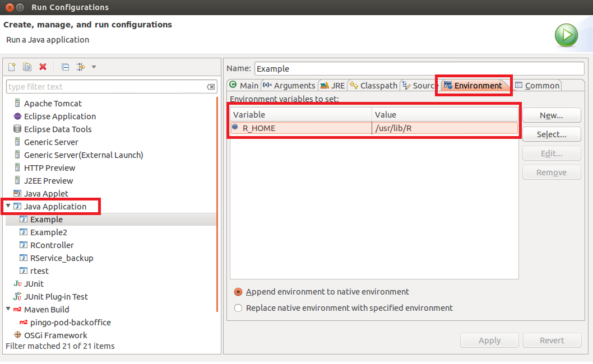Click the Apply button
The height and width of the screenshot is (364, 593).
point(489,340)
